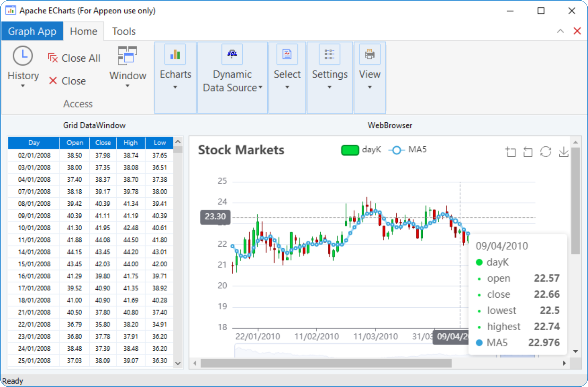The width and height of the screenshot is (588, 387).
Task: Select the 02/01/2008 row date cell
Action: coord(34,155)
